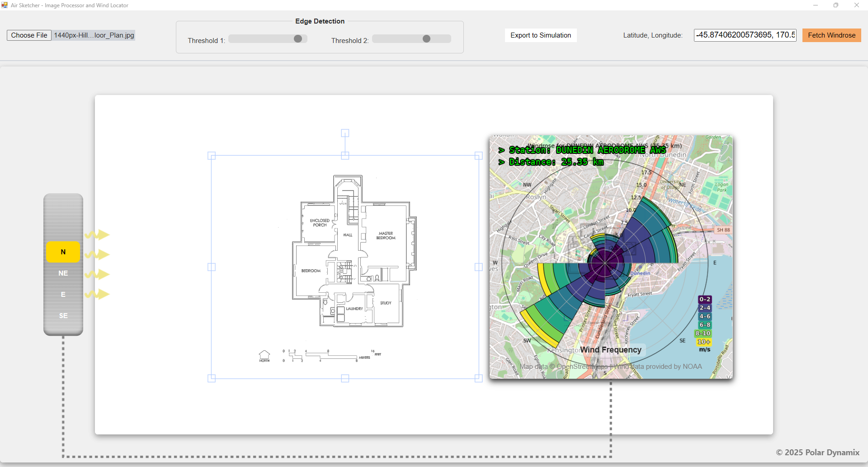This screenshot has height=467, width=868.
Task: Click the bottom-middle resize handle of floor plan
Action: pos(345,378)
